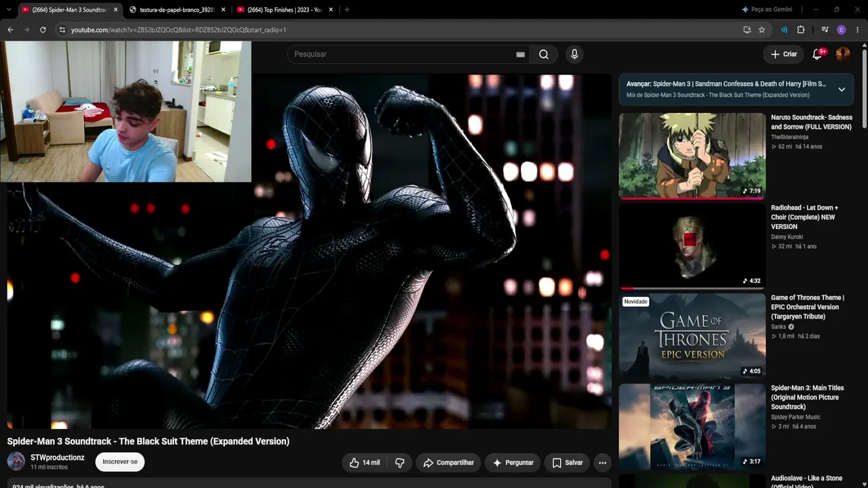Save video using Salvar button
This screenshot has height=488, width=868.
[568, 463]
